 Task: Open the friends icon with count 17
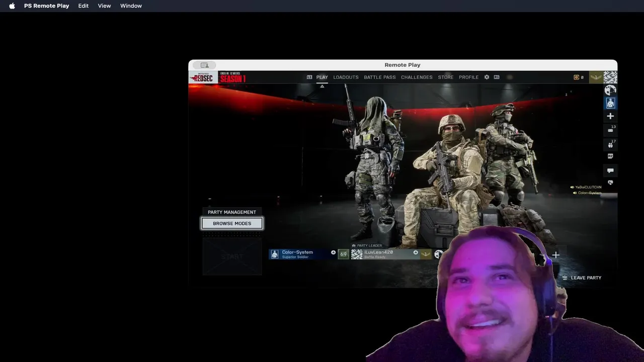[x=611, y=144]
